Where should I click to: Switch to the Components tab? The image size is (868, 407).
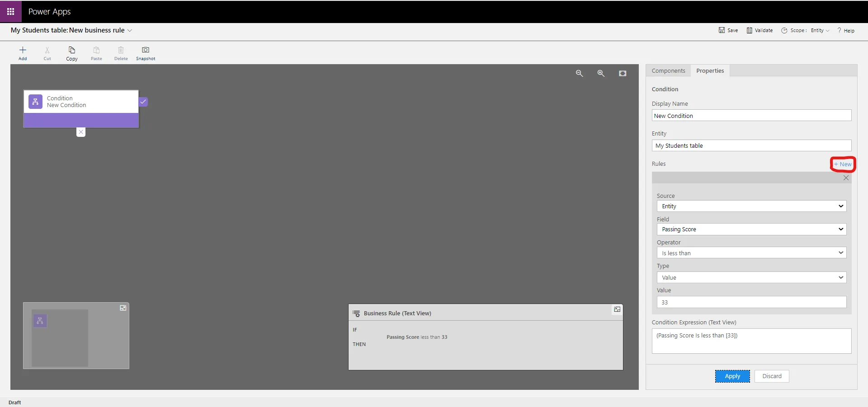pyautogui.click(x=668, y=70)
